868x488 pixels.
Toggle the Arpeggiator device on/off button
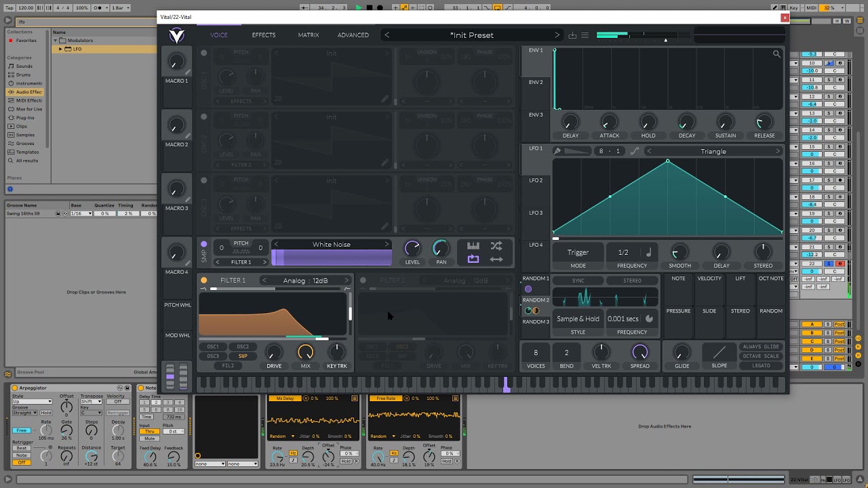tap(15, 388)
